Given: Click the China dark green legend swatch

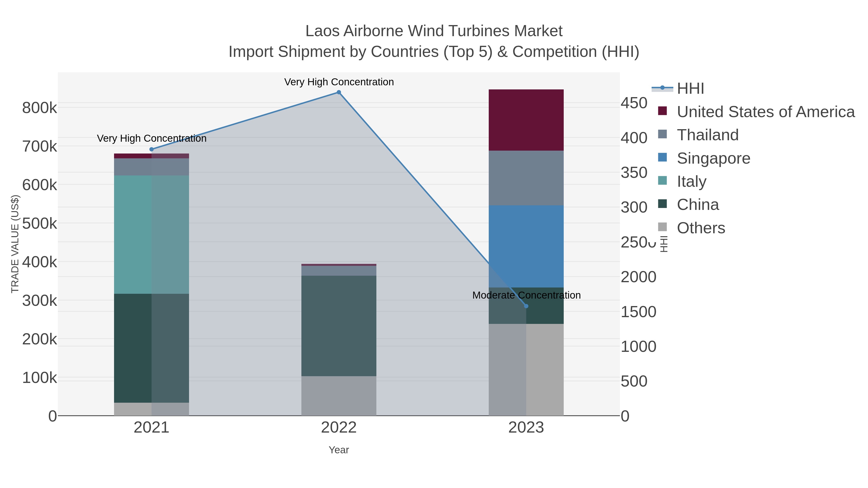Looking at the screenshot, I should click(663, 204).
